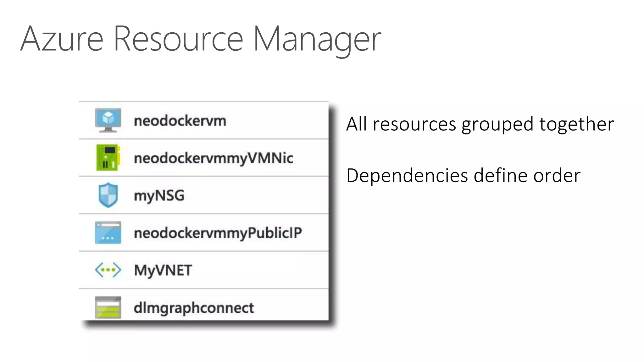
Task: Click the "Dependencies define order" text
Action: [x=463, y=175]
